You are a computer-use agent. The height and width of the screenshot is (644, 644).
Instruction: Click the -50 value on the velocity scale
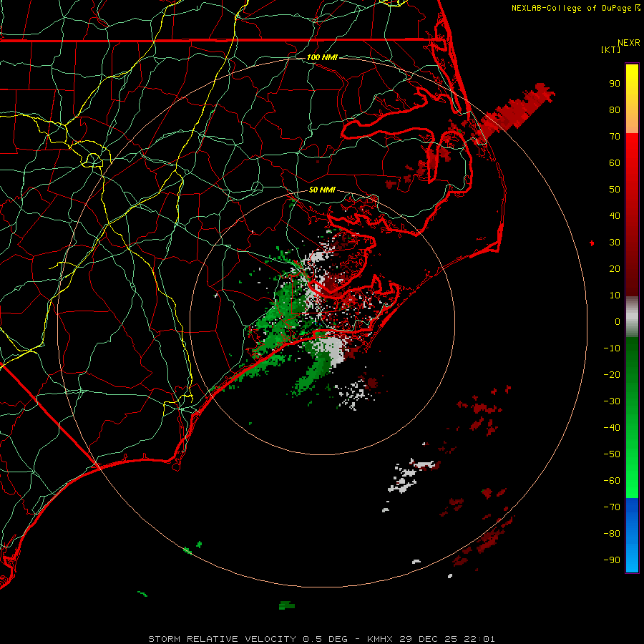612,454
